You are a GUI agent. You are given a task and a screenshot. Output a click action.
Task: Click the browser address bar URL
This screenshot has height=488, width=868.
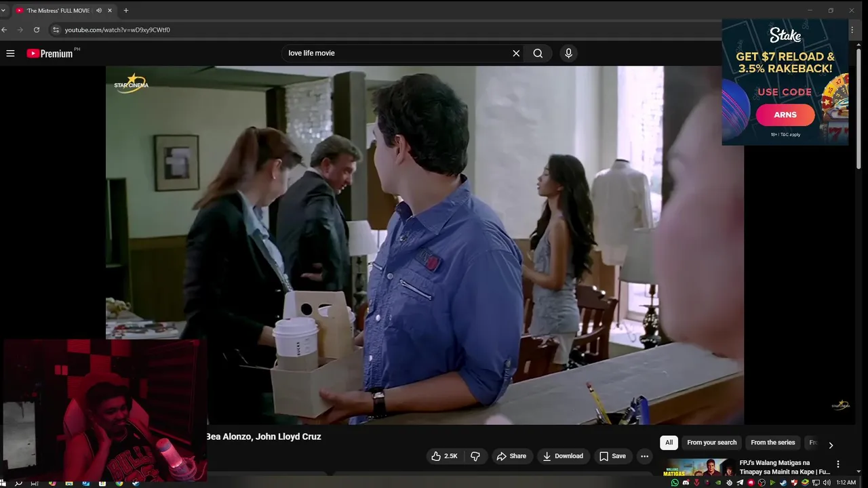click(117, 30)
